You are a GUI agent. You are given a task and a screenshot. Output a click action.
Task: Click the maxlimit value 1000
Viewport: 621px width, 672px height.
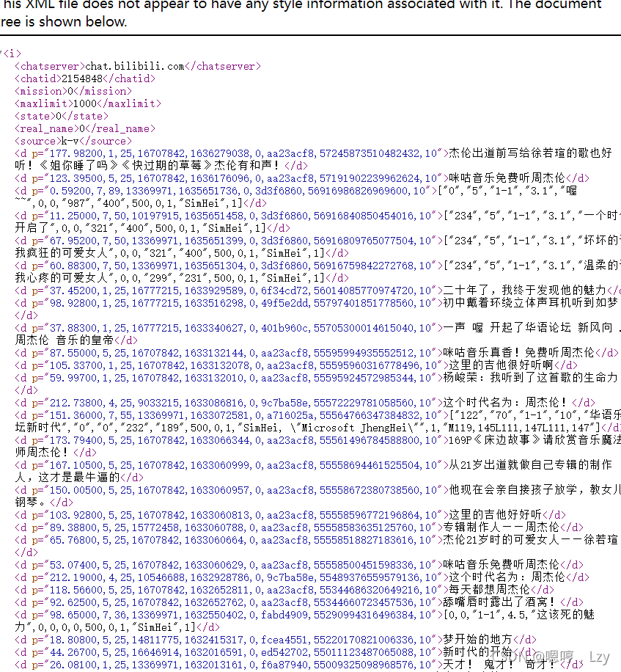[x=85, y=103]
